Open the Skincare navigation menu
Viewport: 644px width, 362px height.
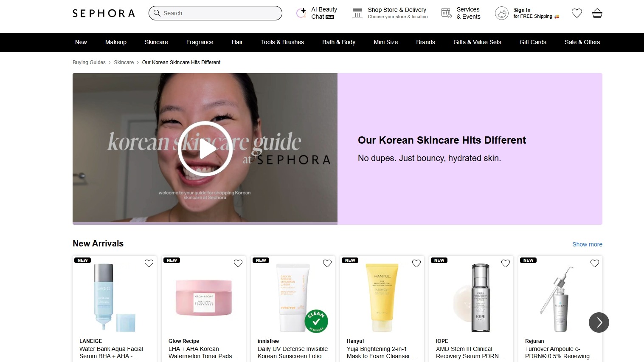click(x=156, y=42)
